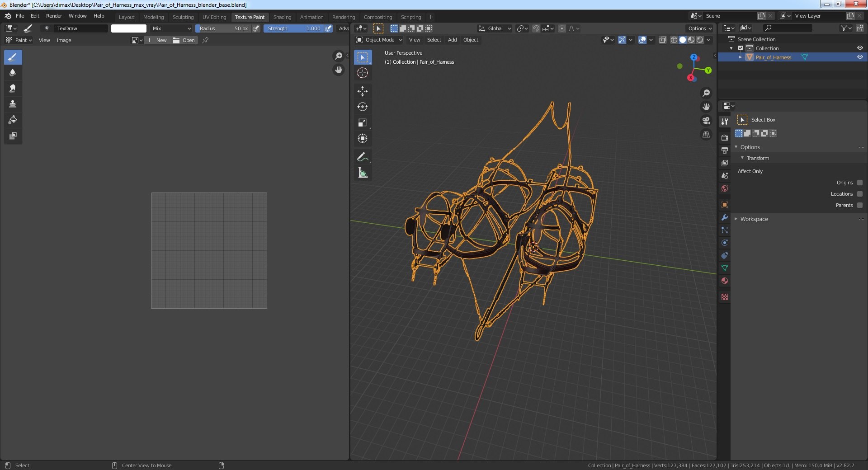
Task: Open the Render menu
Action: pos(54,16)
